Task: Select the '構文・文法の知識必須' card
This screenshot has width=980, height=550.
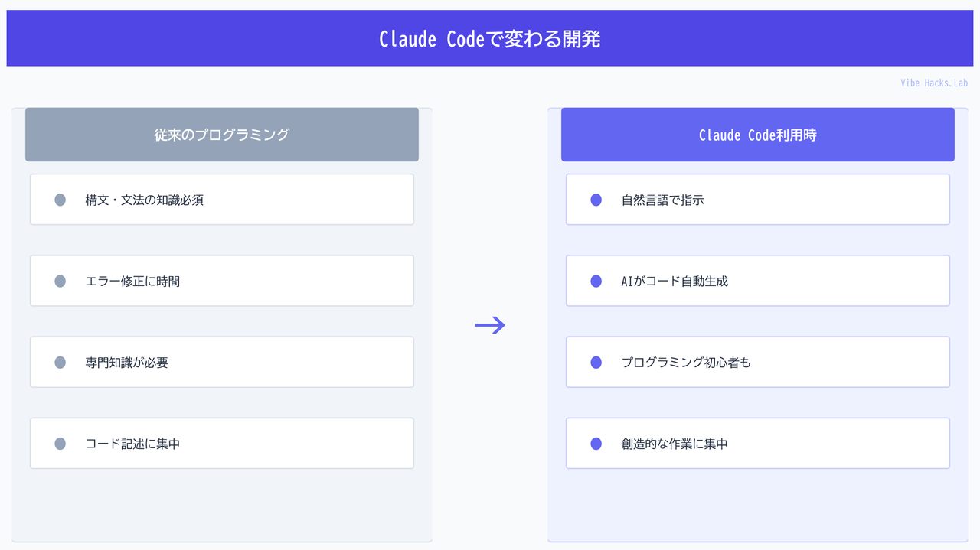Action: point(222,200)
